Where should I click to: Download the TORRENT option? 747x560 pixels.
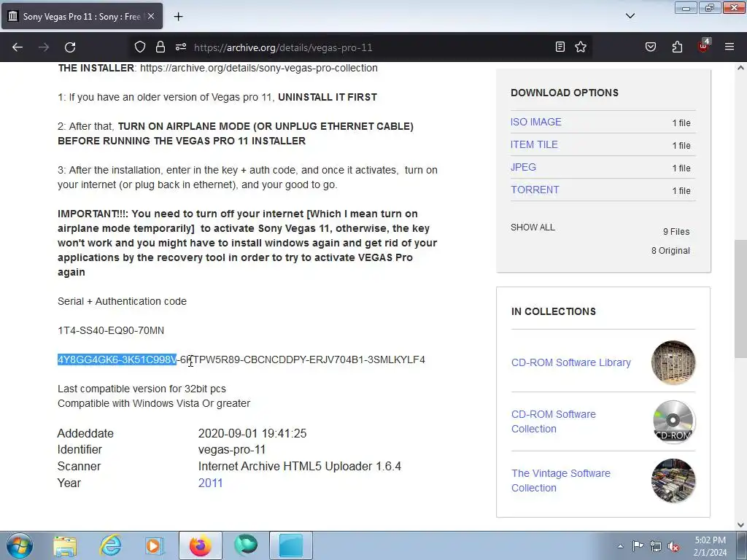pos(535,190)
